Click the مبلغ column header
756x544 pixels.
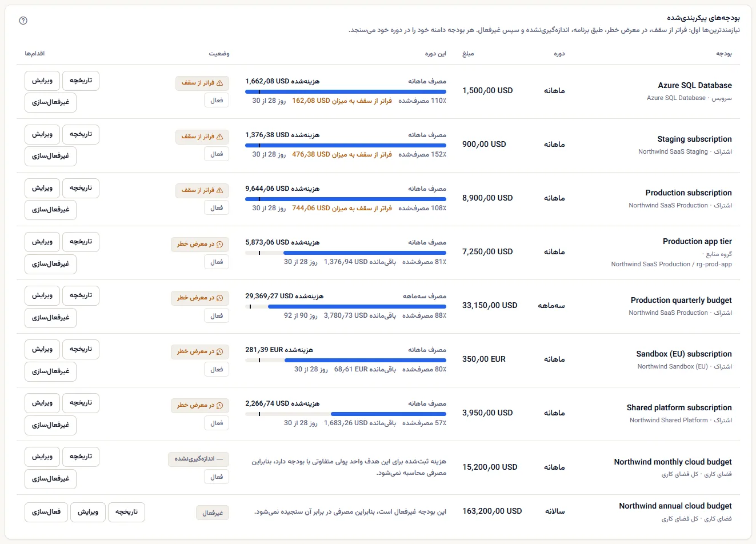tap(468, 54)
